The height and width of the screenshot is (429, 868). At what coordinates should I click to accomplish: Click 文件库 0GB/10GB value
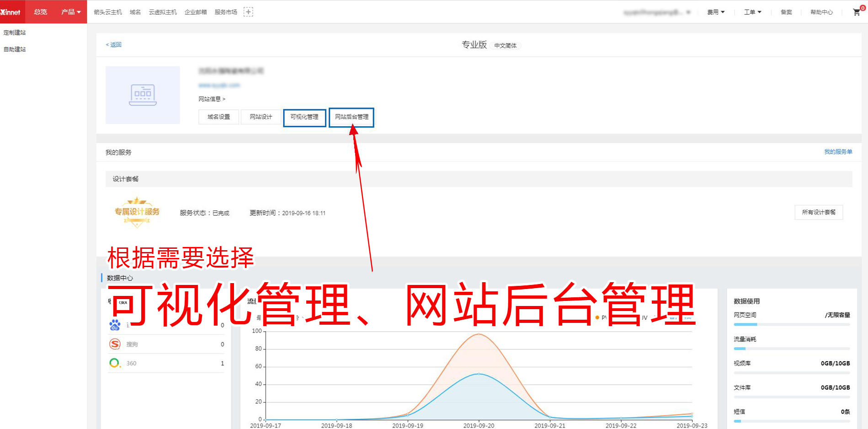(x=835, y=387)
